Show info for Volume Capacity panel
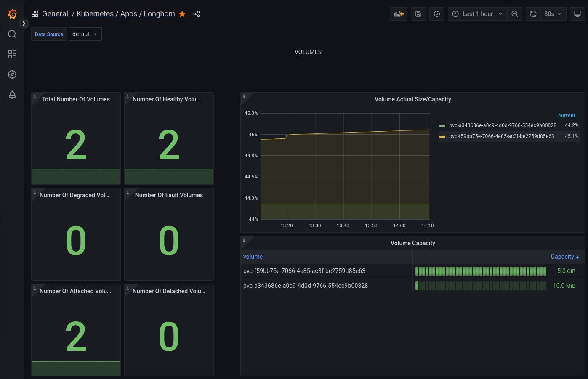 pos(244,240)
